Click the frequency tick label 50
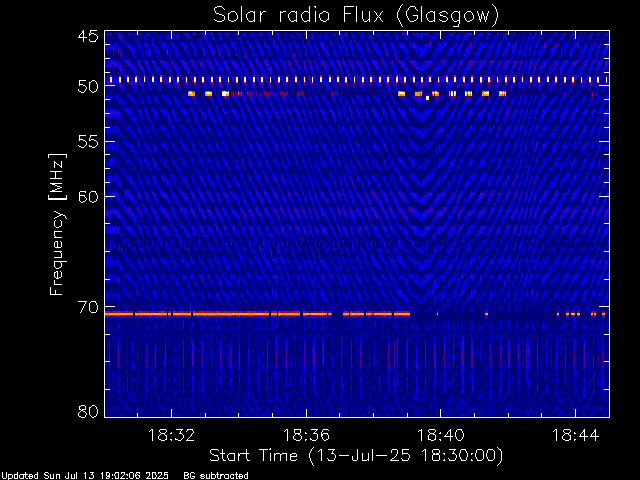The height and width of the screenshot is (480, 640). pyautogui.click(x=88, y=87)
